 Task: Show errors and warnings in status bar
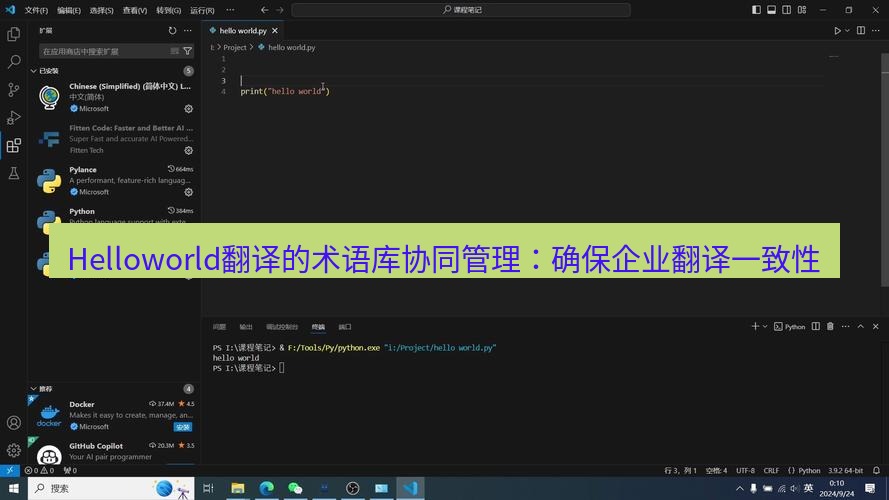tap(39, 471)
